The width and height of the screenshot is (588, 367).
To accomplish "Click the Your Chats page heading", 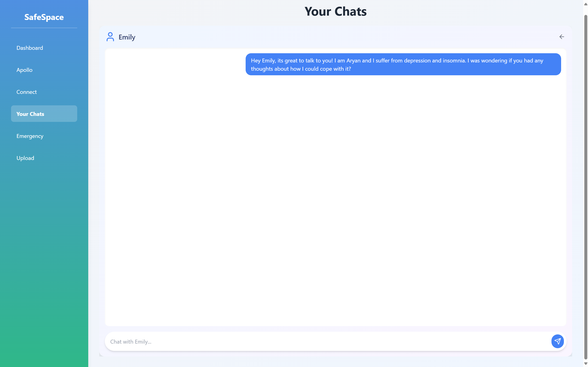I will coord(335,11).
